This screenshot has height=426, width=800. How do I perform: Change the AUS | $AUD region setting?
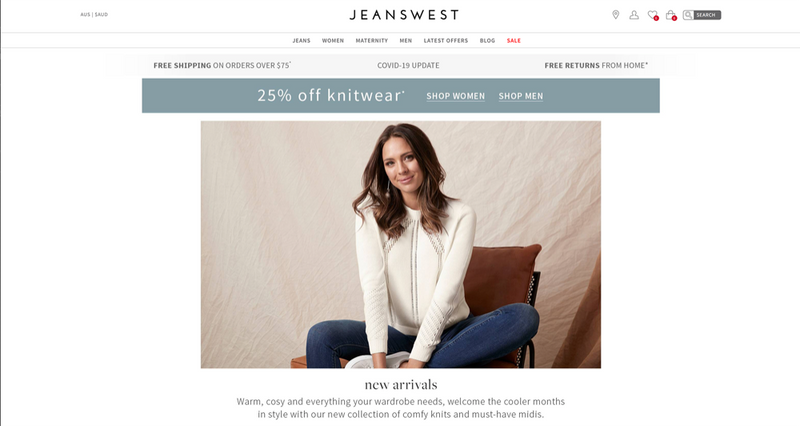(94, 15)
